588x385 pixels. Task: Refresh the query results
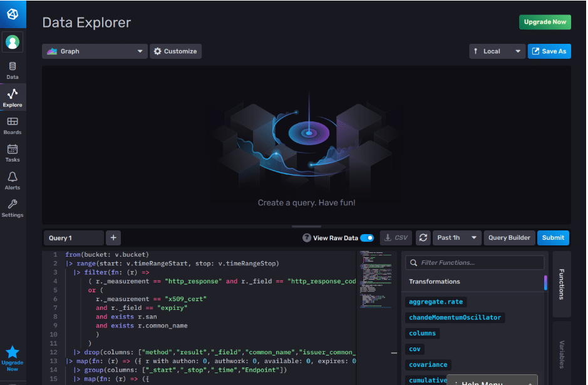coord(423,238)
